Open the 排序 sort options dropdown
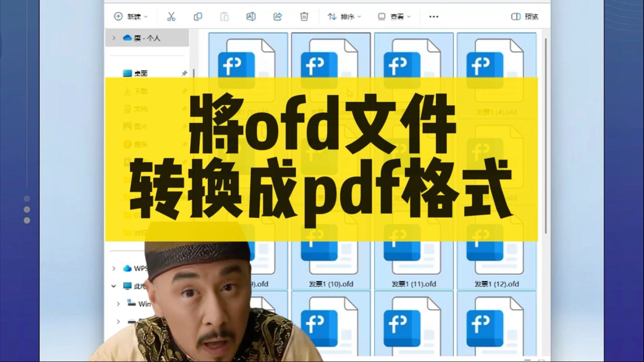The image size is (644, 362). (x=344, y=16)
